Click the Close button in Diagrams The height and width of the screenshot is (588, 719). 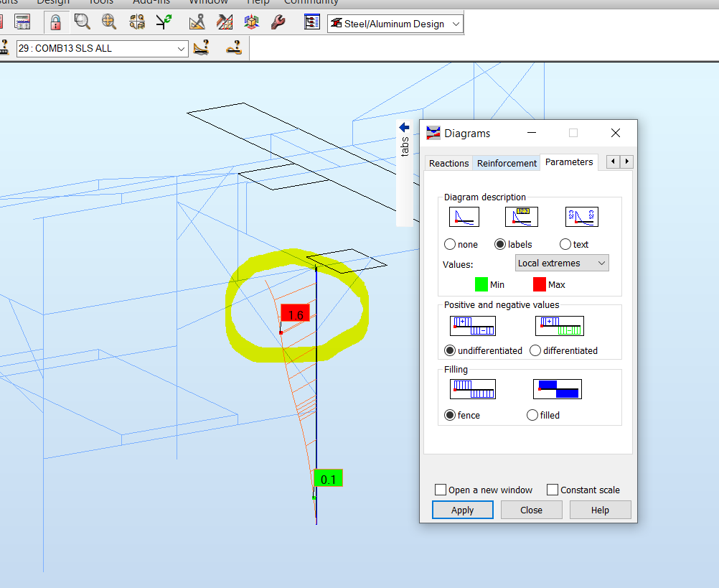point(531,510)
